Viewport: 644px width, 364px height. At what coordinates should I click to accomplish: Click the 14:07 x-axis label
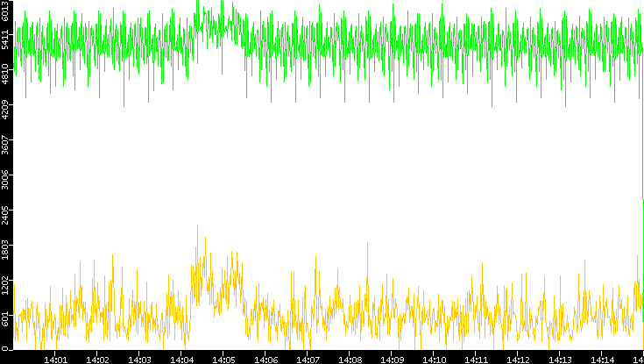tap(308, 360)
